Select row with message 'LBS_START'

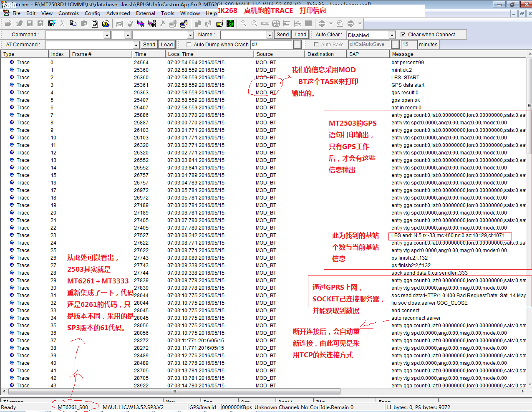click(x=263, y=78)
